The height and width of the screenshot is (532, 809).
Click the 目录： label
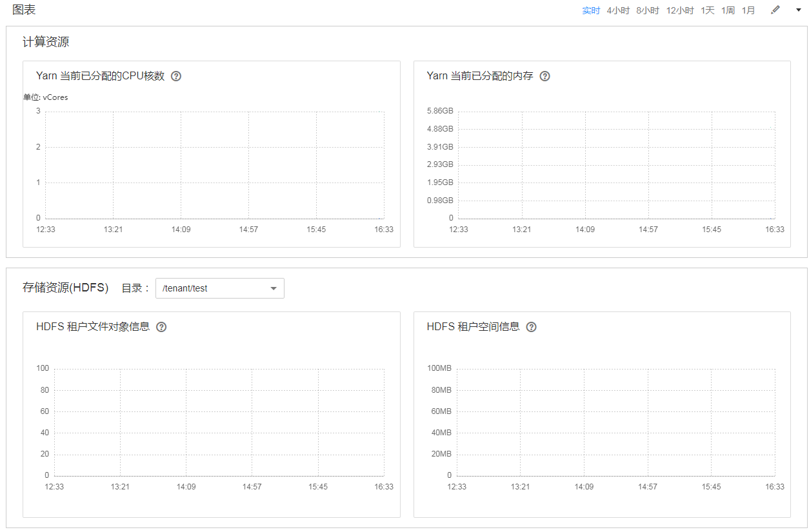tap(136, 288)
